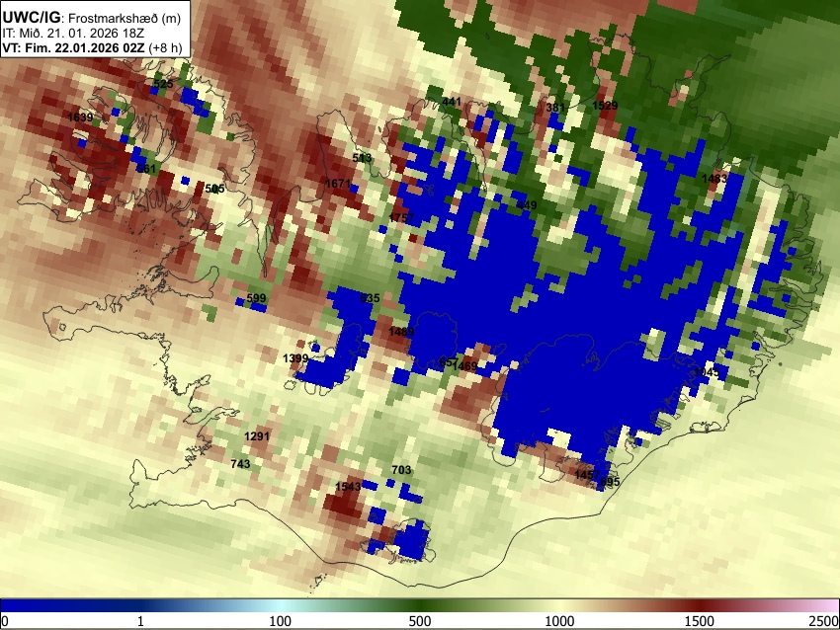The height and width of the screenshot is (630, 840).
Task: Click the 441 map value label
Action: point(452,102)
